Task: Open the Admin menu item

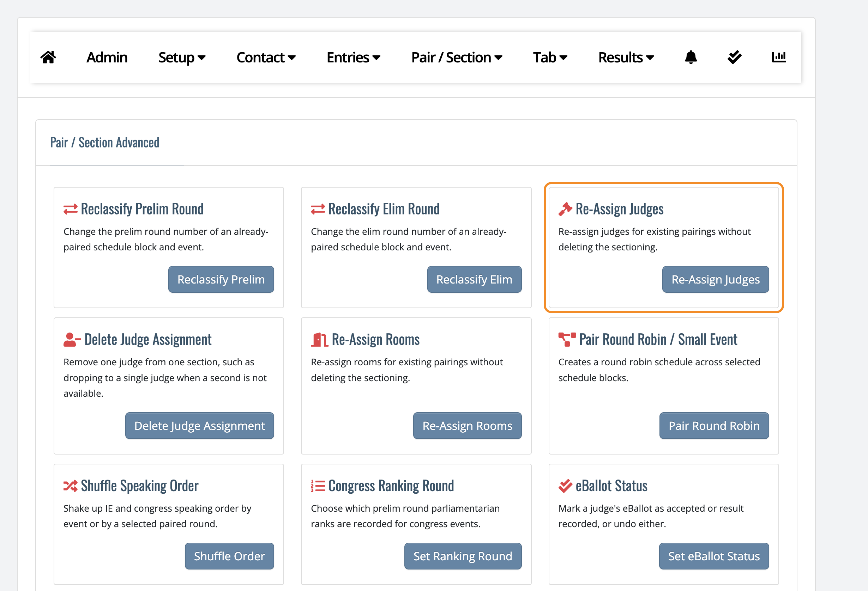Action: coord(107,57)
